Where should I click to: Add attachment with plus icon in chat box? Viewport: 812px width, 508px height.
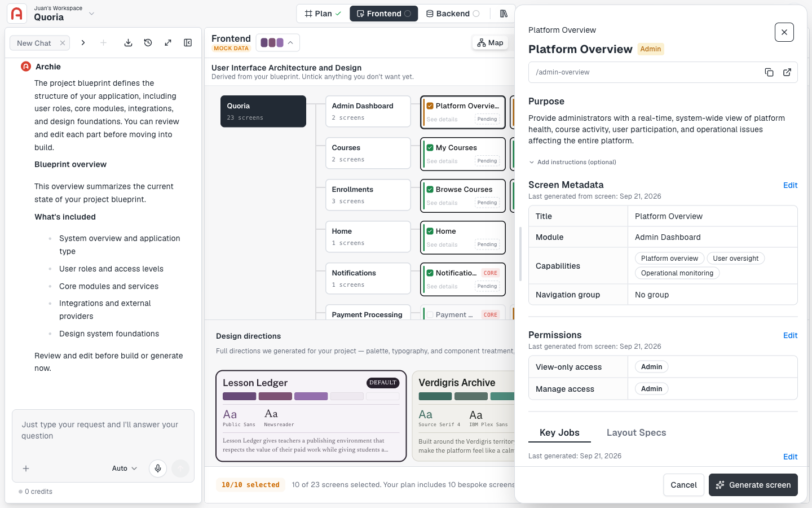26,468
